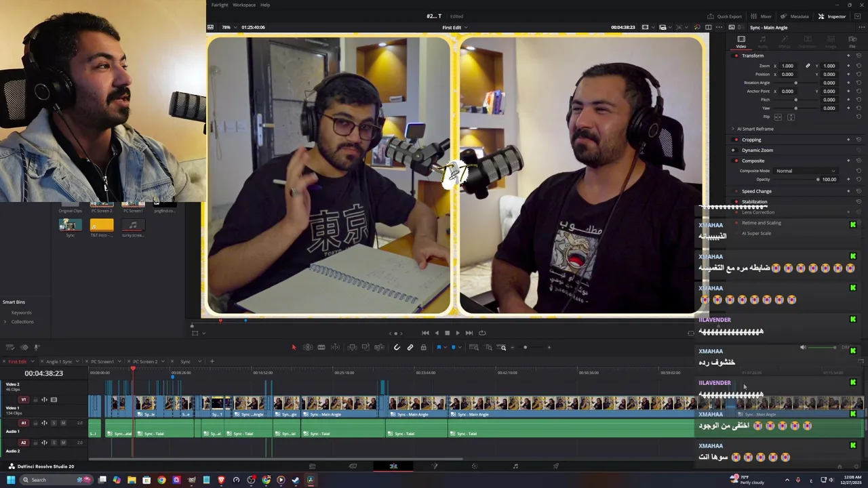The width and height of the screenshot is (868, 488).
Task: Expand the Keywords smart bin
Action: tap(21, 313)
